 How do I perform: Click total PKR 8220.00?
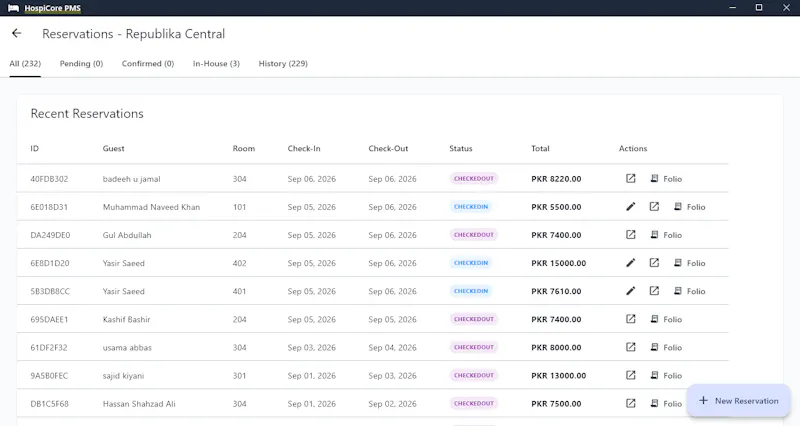[556, 179]
